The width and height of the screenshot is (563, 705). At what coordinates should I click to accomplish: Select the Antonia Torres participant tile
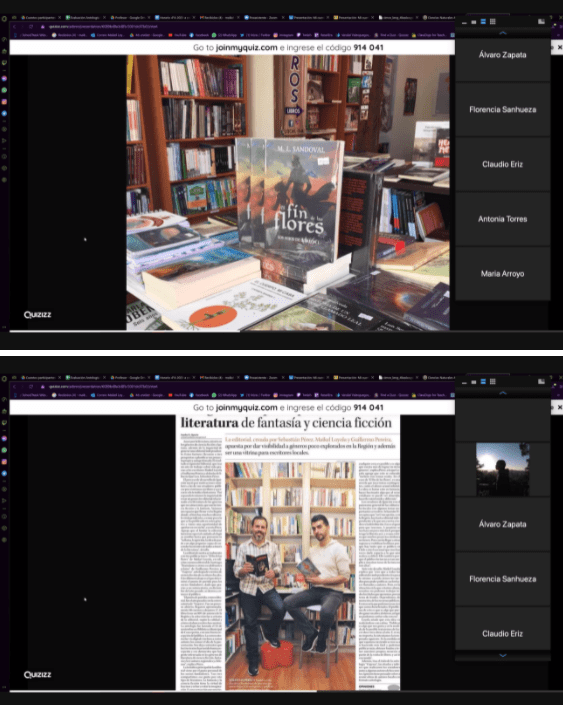tap(503, 219)
